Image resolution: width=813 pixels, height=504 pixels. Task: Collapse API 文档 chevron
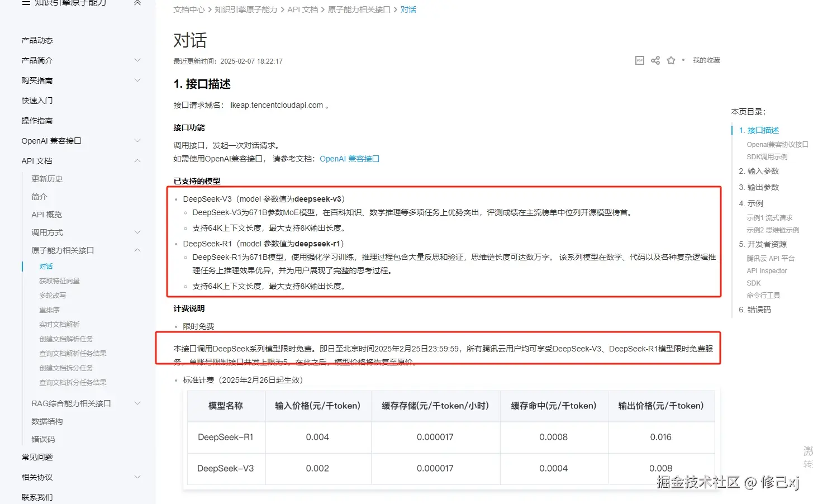tap(137, 161)
